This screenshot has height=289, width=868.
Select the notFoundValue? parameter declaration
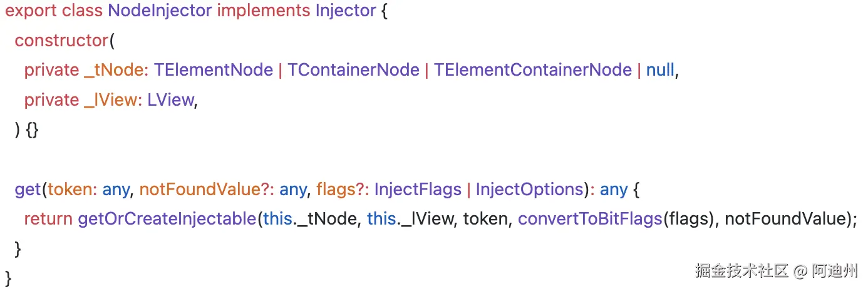coord(205,190)
